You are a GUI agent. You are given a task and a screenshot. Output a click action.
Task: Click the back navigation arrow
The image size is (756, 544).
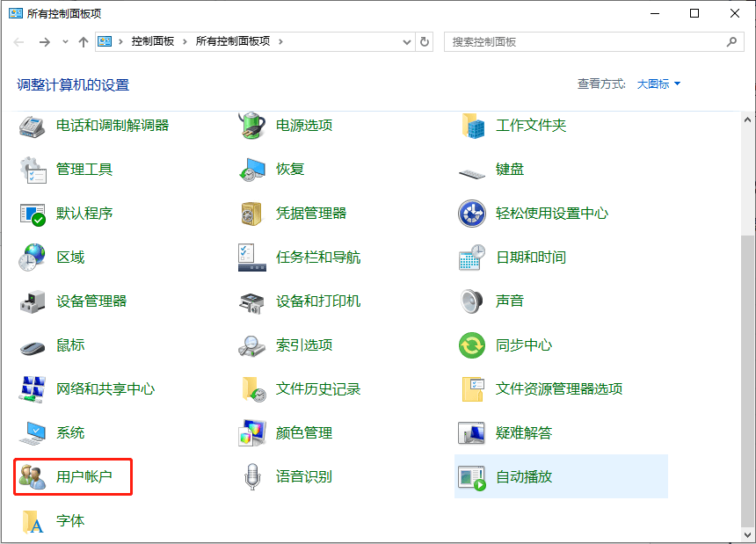(x=18, y=40)
